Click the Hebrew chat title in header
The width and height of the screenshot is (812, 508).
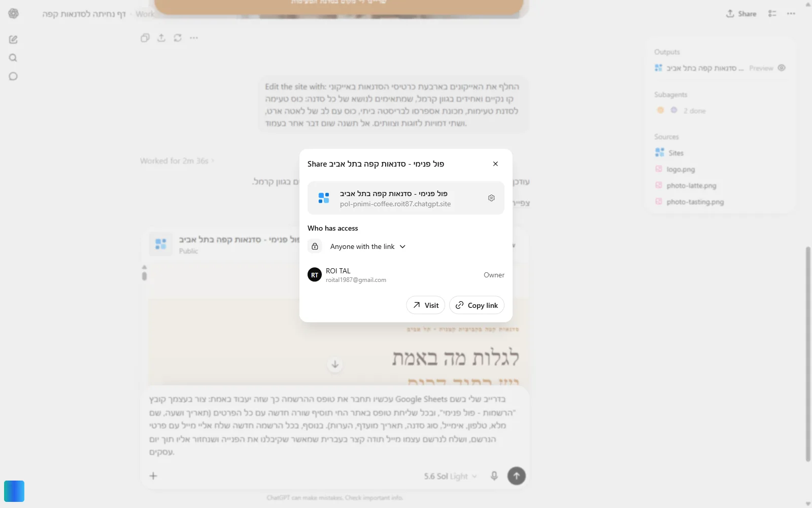coord(84,14)
